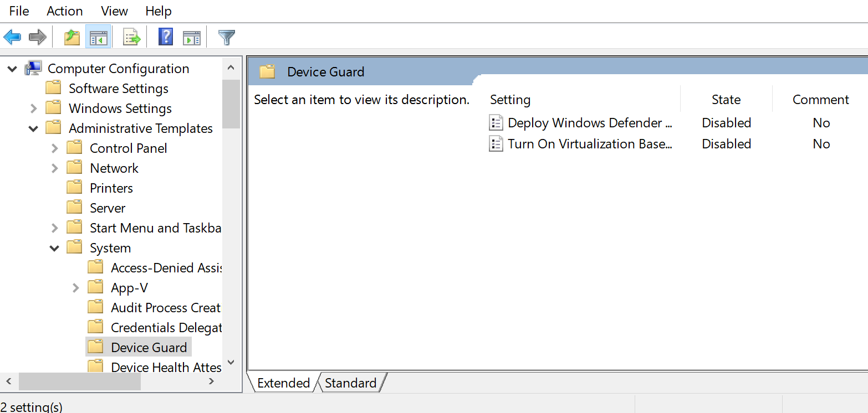Click the Forward arrow toolbar icon
Image resolution: width=868 pixels, height=413 pixels.
(38, 38)
